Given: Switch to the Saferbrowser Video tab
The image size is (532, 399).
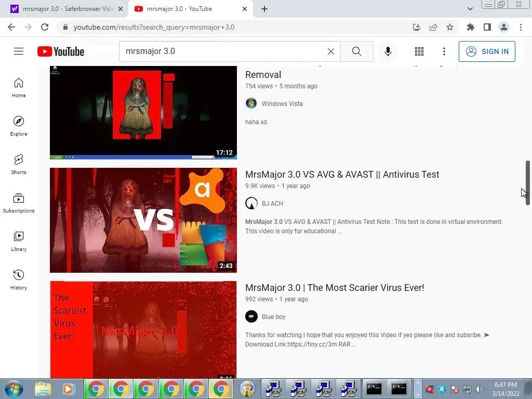Looking at the screenshot, I should point(64,9).
